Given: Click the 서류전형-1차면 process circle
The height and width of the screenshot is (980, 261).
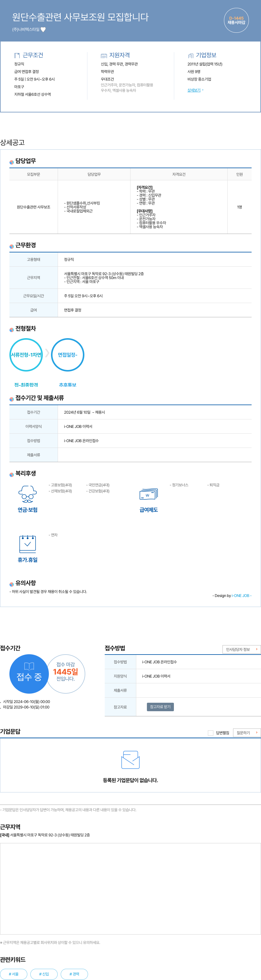Looking at the screenshot, I should tap(26, 355).
